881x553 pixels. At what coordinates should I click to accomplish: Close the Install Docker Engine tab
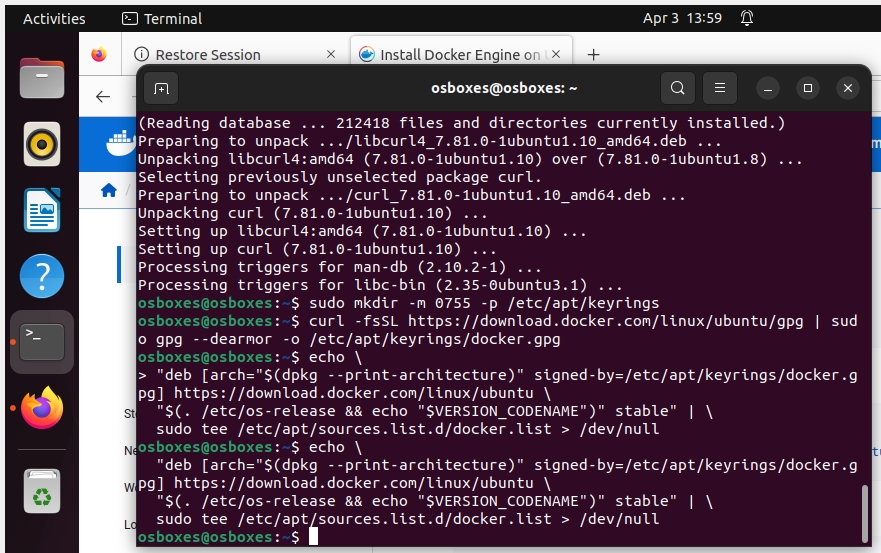click(x=556, y=54)
